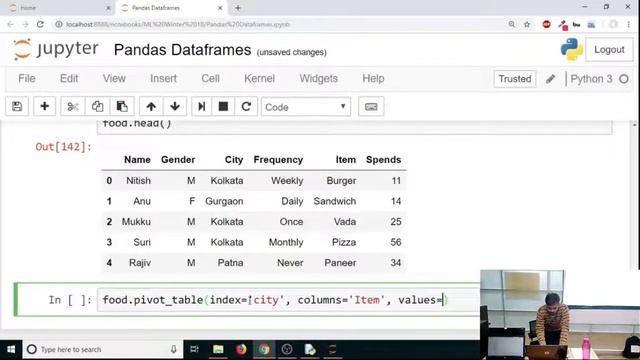Click the Logout button

coord(609,50)
